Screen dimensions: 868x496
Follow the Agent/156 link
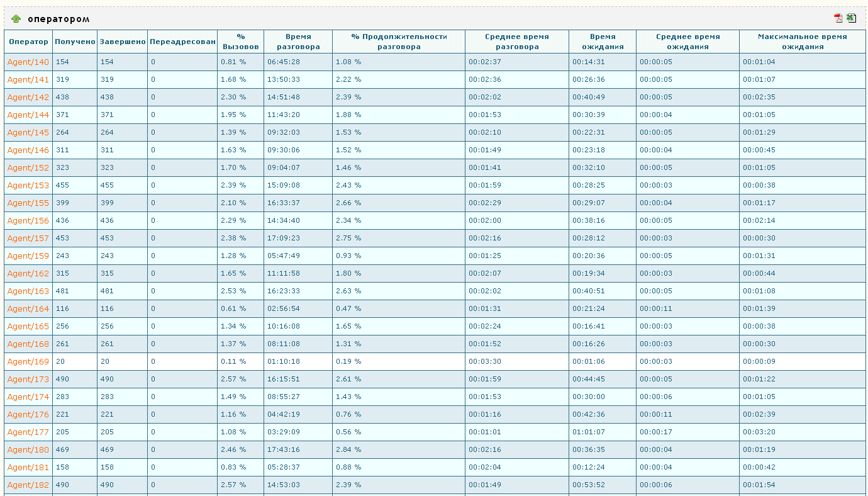[x=28, y=220]
